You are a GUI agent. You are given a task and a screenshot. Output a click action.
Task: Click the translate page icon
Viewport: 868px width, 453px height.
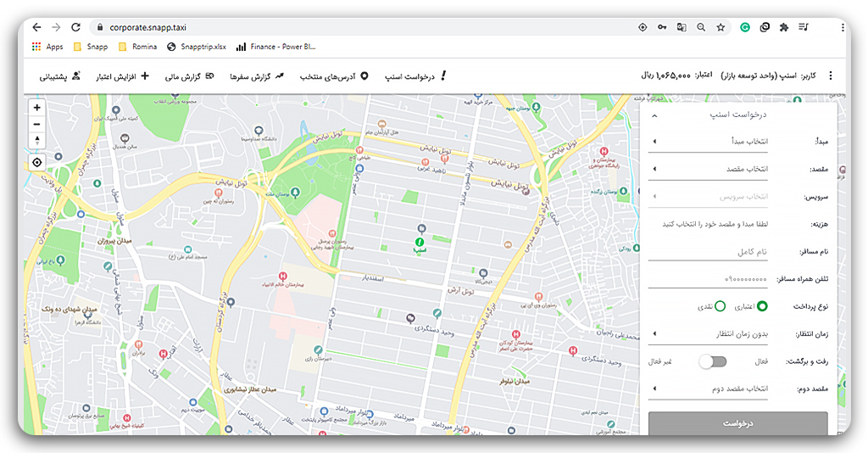coord(682,27)
